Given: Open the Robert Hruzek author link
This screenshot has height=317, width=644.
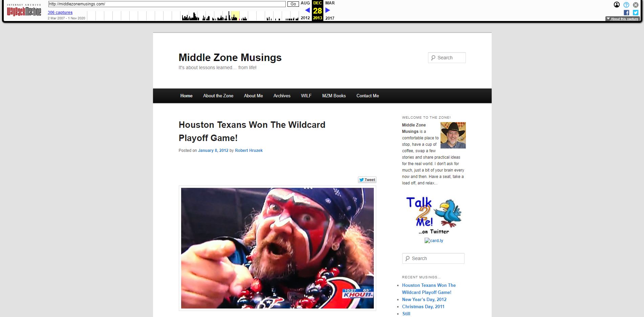Looking at the screenshot, I should pos(249,151).
